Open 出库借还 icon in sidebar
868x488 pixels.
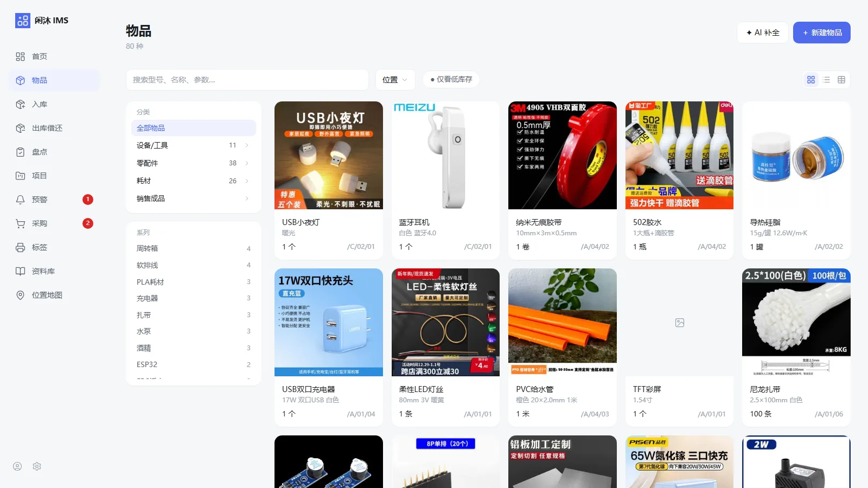20,128
